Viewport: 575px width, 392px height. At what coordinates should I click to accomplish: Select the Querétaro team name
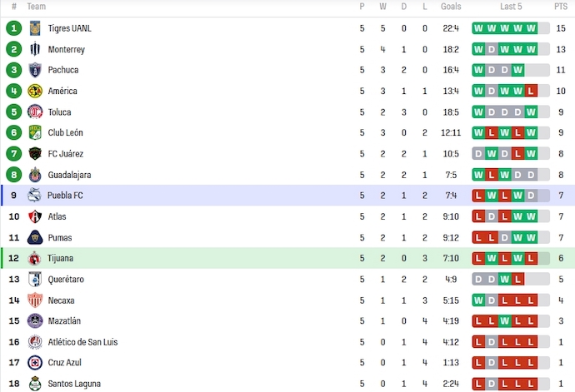coord(66,279)
